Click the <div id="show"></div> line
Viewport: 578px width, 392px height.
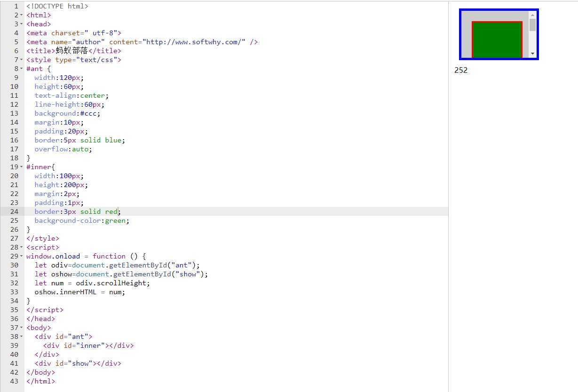pos(78,363)
